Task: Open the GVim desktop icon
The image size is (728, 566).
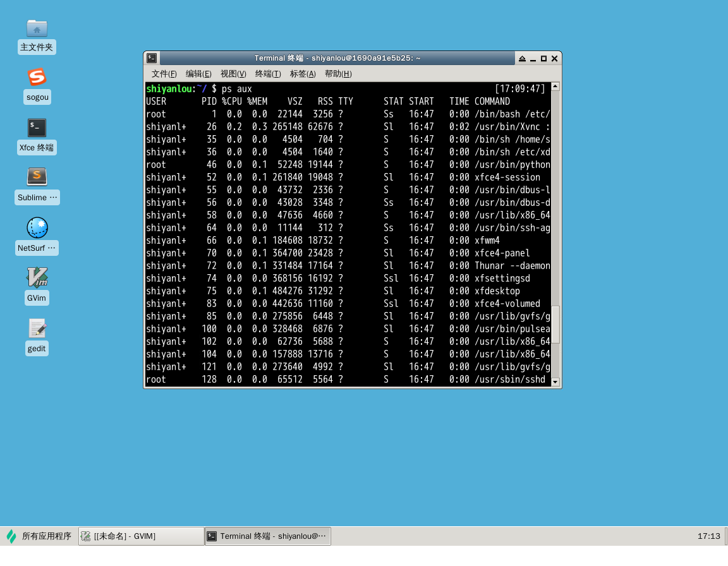Action: coord(37,278)
